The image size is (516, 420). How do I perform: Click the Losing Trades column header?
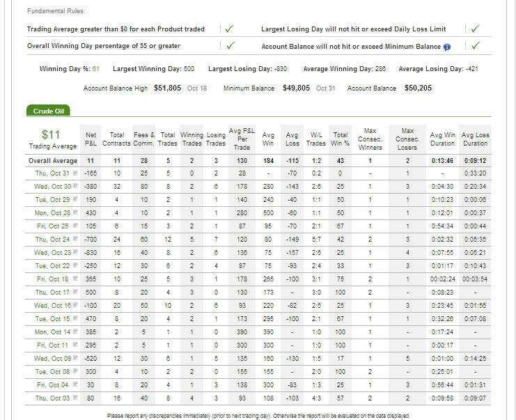click(216, 139)
